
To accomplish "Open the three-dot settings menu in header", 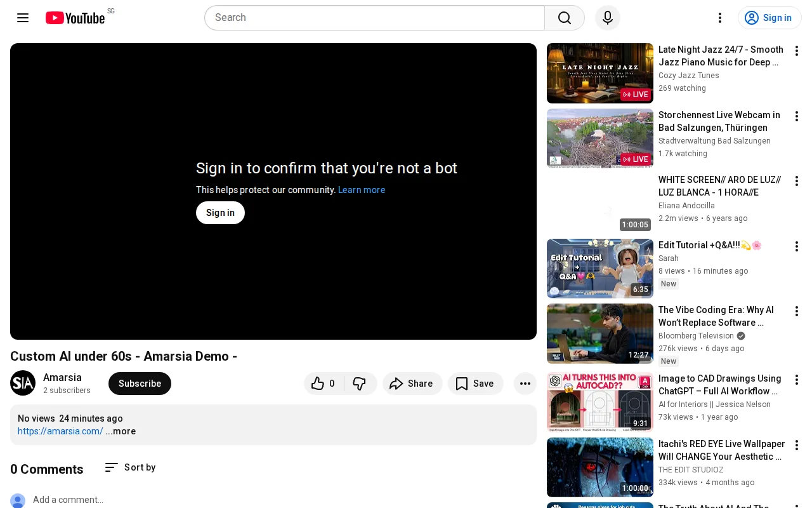I will tap(720, 18).
